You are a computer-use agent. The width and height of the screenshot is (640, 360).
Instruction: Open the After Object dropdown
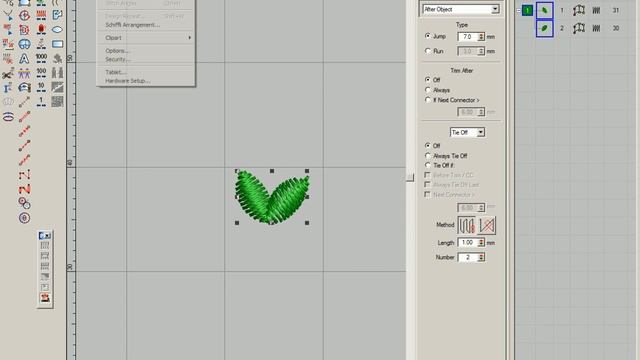tap(495, 9)
